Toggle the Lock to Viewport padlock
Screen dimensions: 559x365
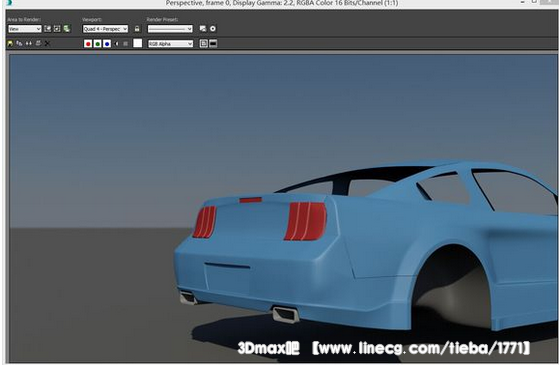(137, 29)
